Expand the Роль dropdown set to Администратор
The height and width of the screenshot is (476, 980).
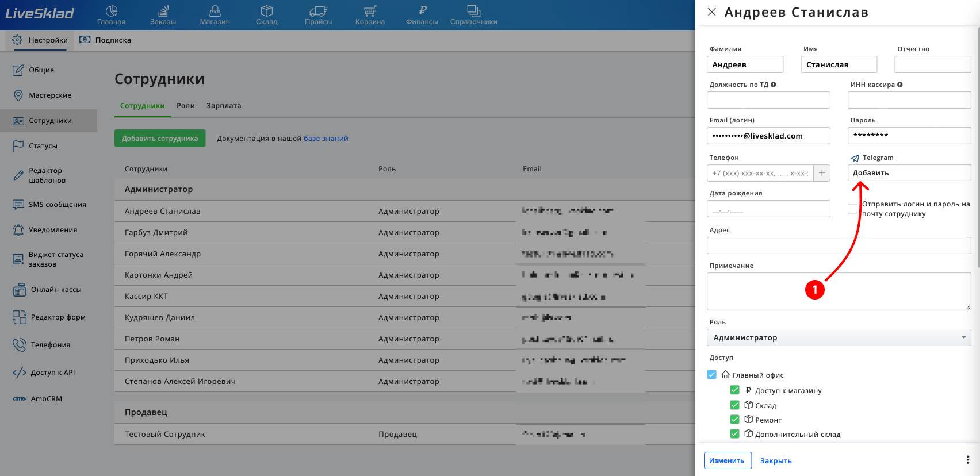[839, 337]
